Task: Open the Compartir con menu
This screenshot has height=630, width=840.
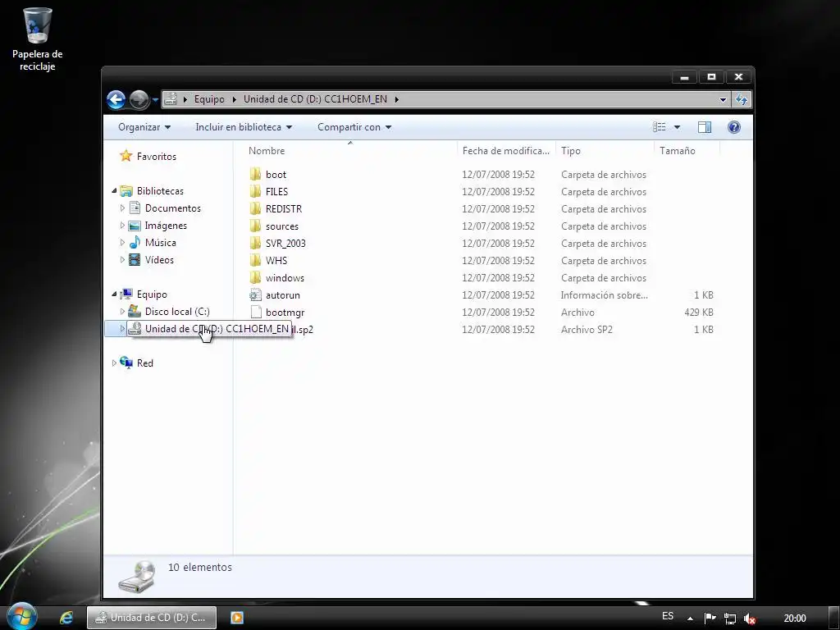Action: click(354, 127)
